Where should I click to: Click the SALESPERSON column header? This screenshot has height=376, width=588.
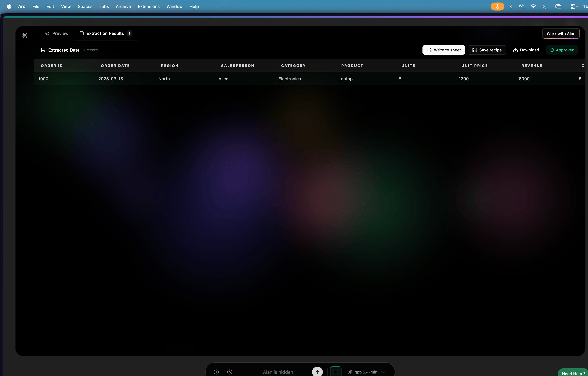(x=238, y=66)
